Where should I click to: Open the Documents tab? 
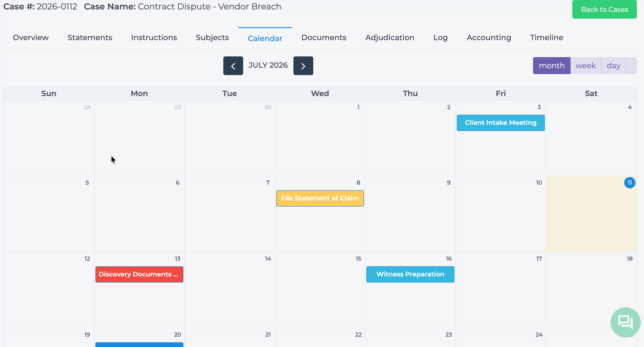point(324,38)
